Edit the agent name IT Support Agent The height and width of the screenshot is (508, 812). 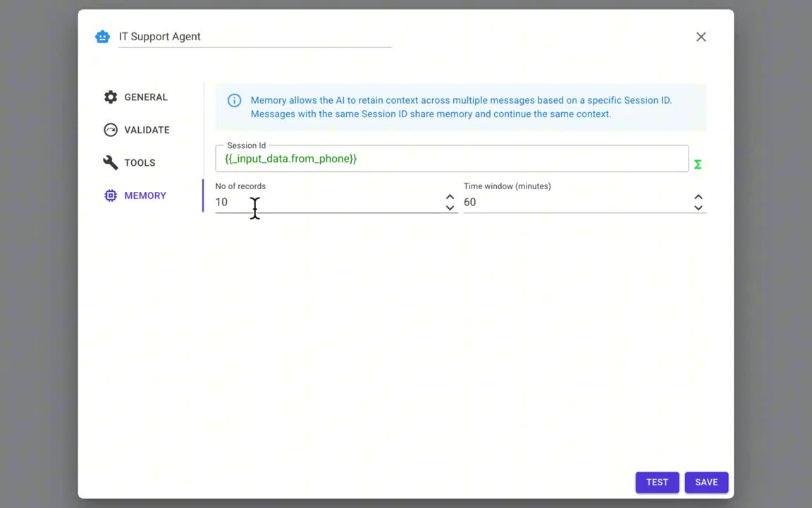point(254,37)
